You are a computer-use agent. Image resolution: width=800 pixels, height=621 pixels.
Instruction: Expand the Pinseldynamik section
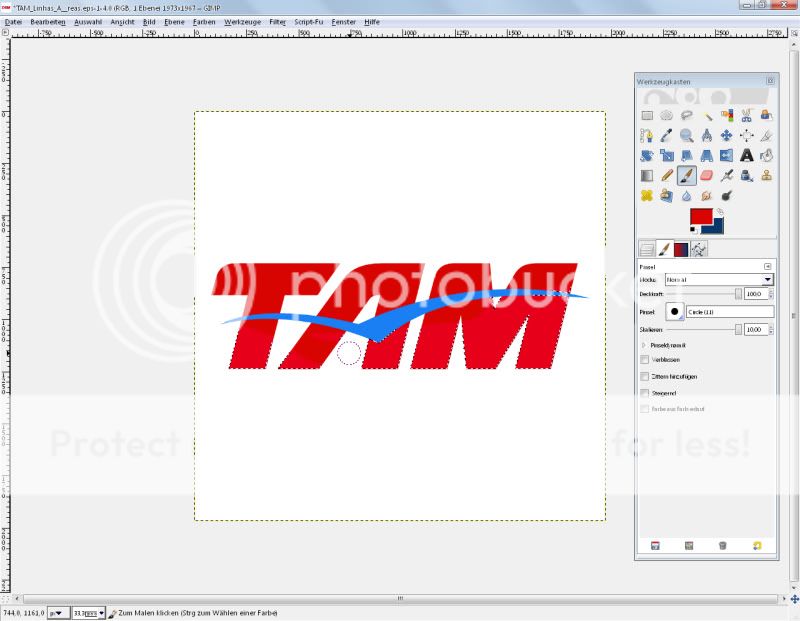(x=644, y=345)
